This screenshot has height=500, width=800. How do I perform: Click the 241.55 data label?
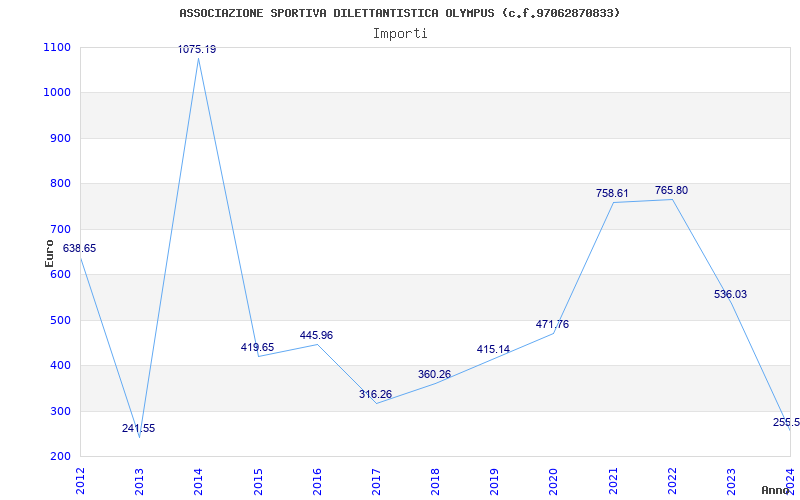(138, 429)
